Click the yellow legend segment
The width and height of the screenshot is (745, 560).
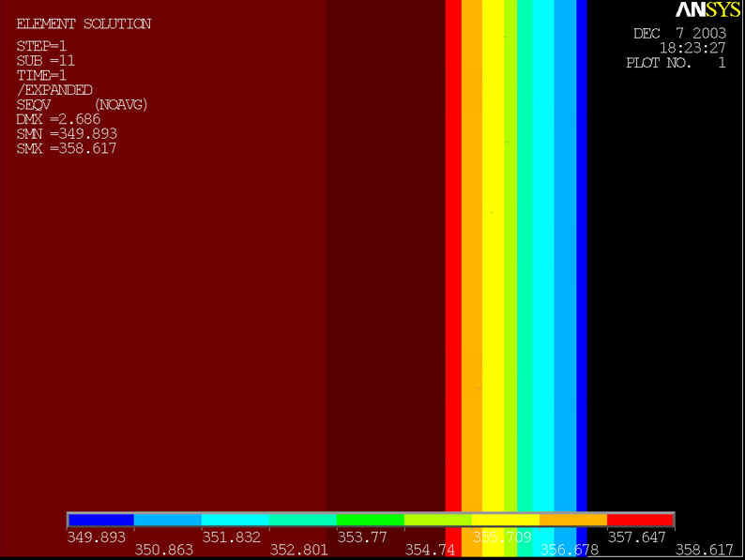coord(506,520)
